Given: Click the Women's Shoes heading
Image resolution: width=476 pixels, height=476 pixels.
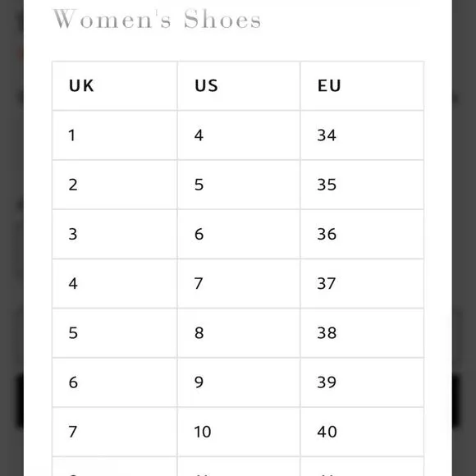Looking at the screenshot, I should click(x=157, y=19).
